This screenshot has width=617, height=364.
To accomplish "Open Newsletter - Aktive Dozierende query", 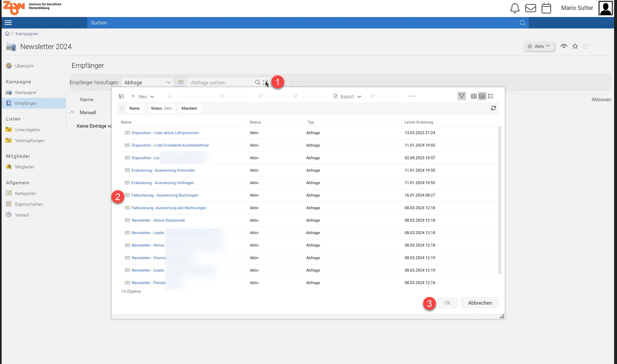I will [158, 220].
